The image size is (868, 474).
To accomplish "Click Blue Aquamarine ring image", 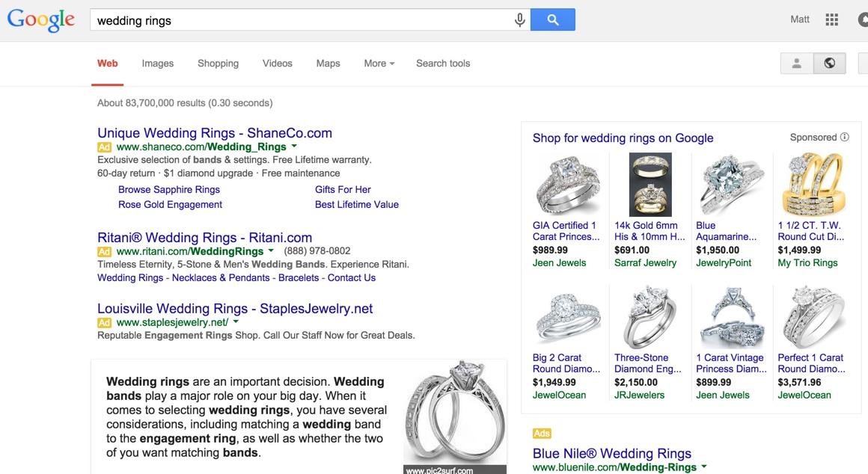I will (732, 185).
